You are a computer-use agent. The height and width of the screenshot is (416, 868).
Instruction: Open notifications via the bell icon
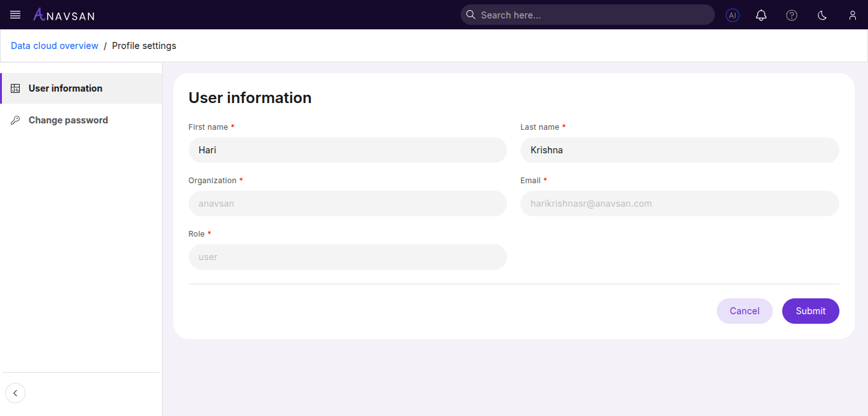tap(761, 15)
